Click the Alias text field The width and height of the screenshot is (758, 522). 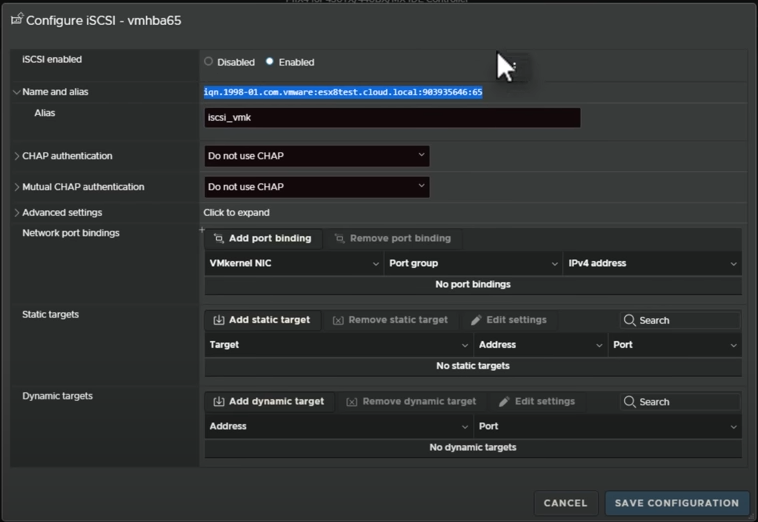click(392, 118)
